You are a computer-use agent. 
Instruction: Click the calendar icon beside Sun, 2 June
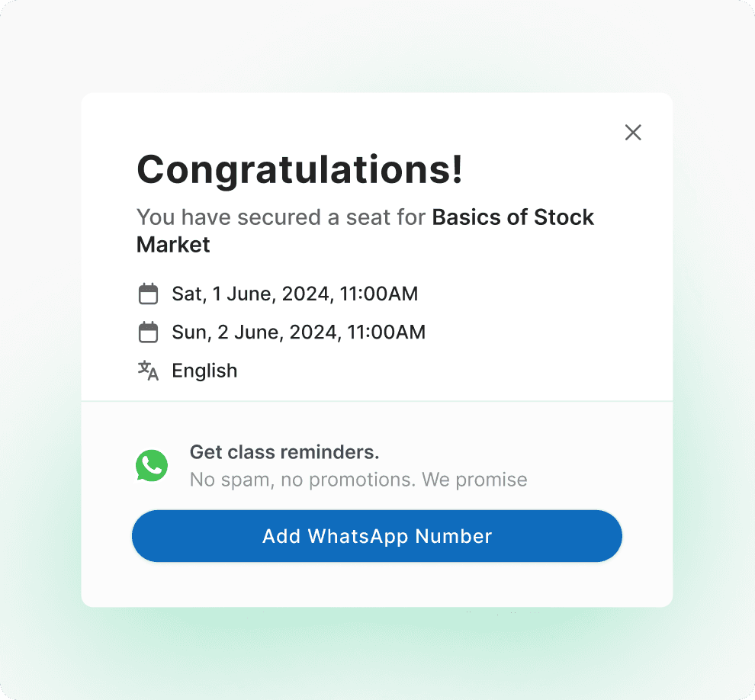[148, 332]
